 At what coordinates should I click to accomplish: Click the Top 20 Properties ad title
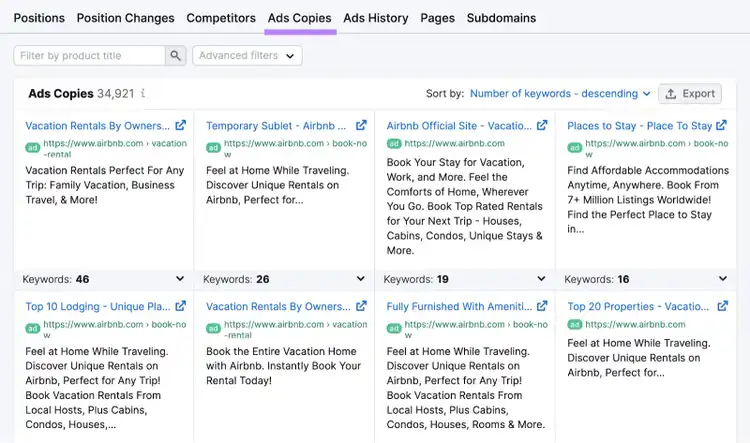tap(638, 307)
